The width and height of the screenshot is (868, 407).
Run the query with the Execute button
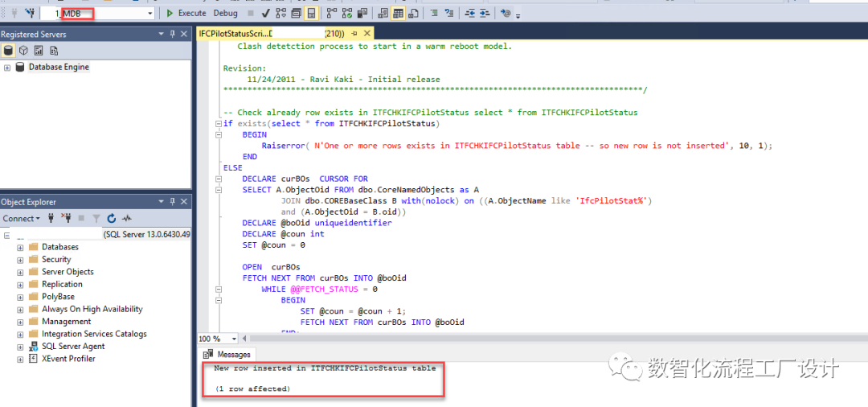[x=186, y=13]
